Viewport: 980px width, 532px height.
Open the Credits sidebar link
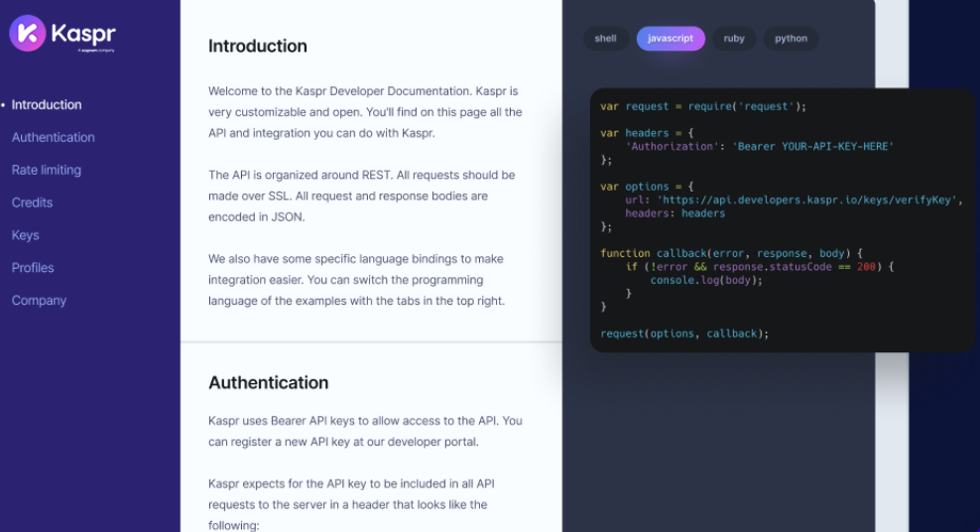pyautogui.click(x=32, y=202)
